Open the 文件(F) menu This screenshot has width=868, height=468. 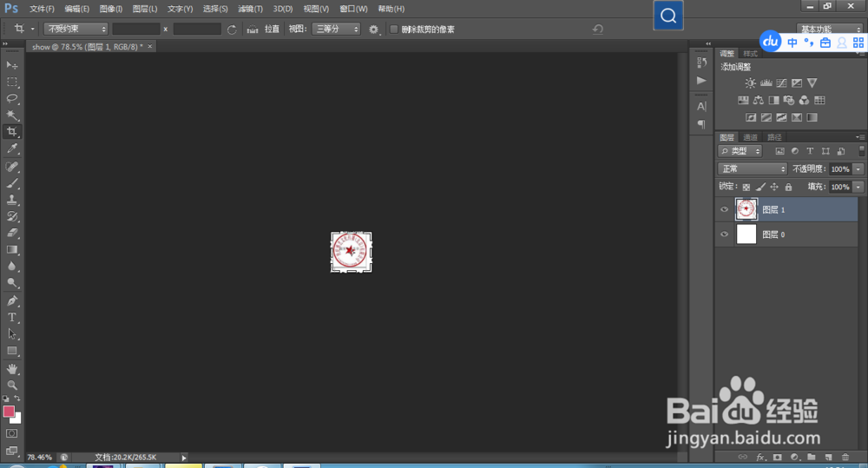click(x=42, y=9)
